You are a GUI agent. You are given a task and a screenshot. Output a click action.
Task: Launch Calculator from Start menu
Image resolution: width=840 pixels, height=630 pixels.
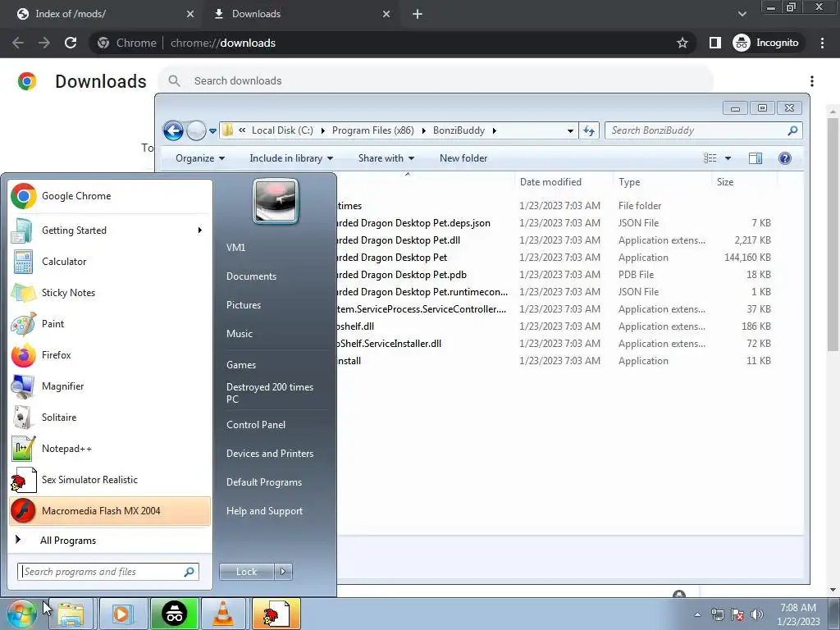click(110, 262)
